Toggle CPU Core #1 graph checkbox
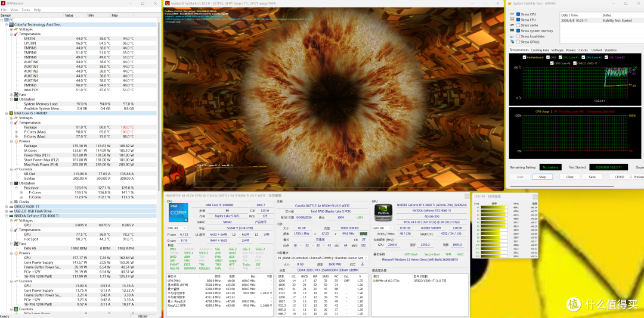 click(561, 57)
